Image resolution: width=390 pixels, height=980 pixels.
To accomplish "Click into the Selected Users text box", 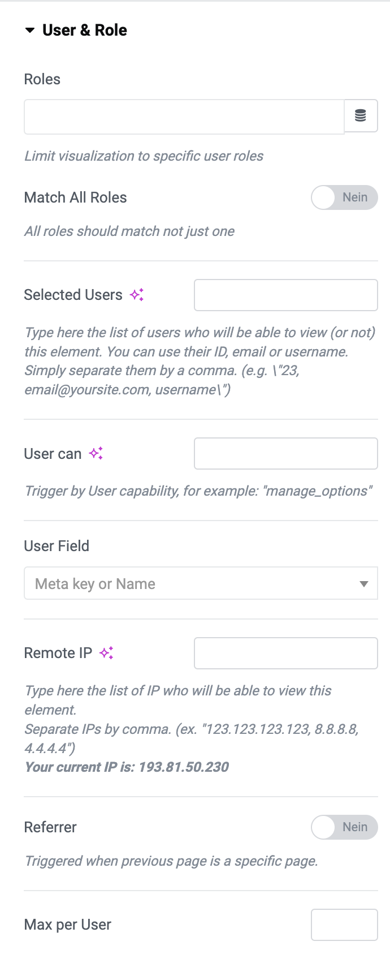I will tap(286, 295).
